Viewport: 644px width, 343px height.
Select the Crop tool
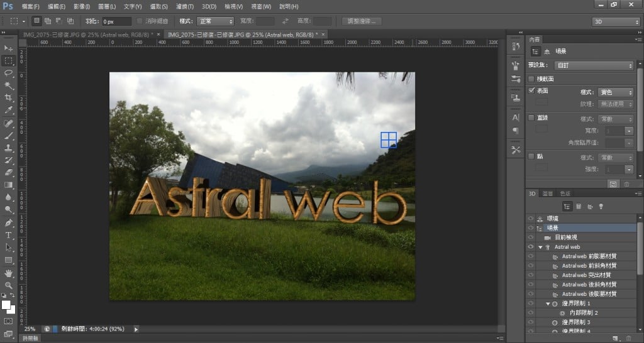(8, 98)
